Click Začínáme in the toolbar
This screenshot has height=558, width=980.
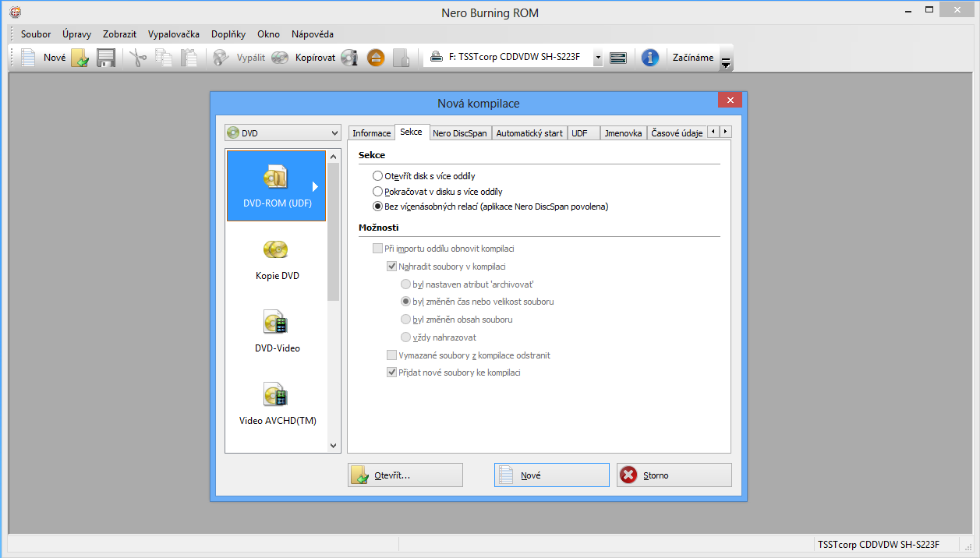[x=693, y=58]
